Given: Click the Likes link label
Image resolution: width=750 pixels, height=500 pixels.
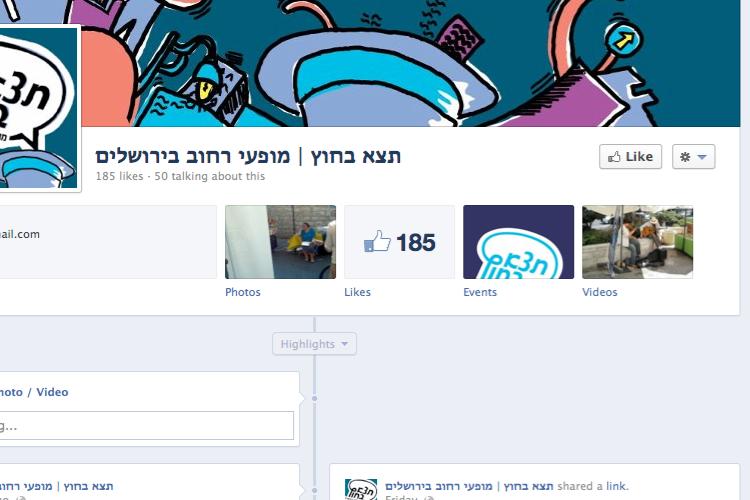Looking at the screenshot, I should coord(357,292).
